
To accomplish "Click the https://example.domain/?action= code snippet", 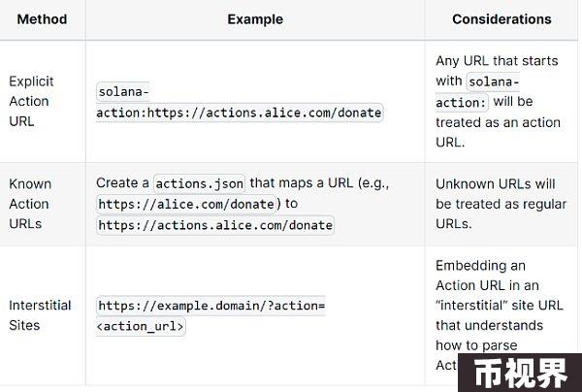I will click(211, 306).
